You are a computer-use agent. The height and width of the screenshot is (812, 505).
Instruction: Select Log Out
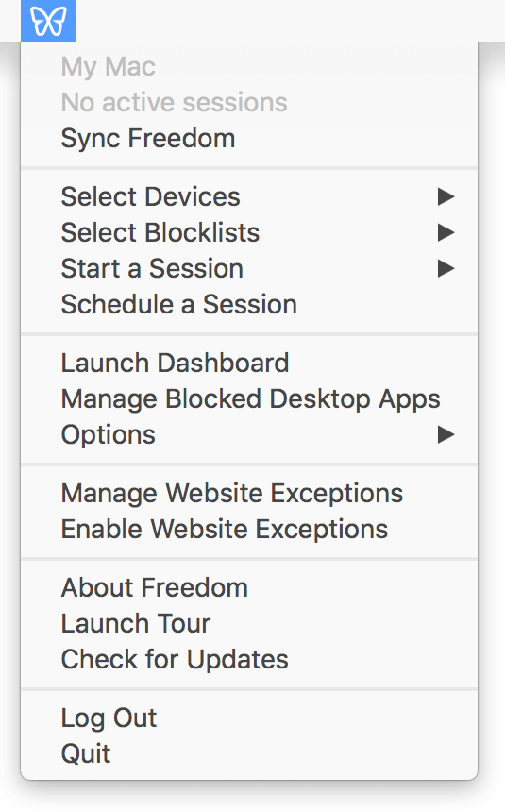249,719
